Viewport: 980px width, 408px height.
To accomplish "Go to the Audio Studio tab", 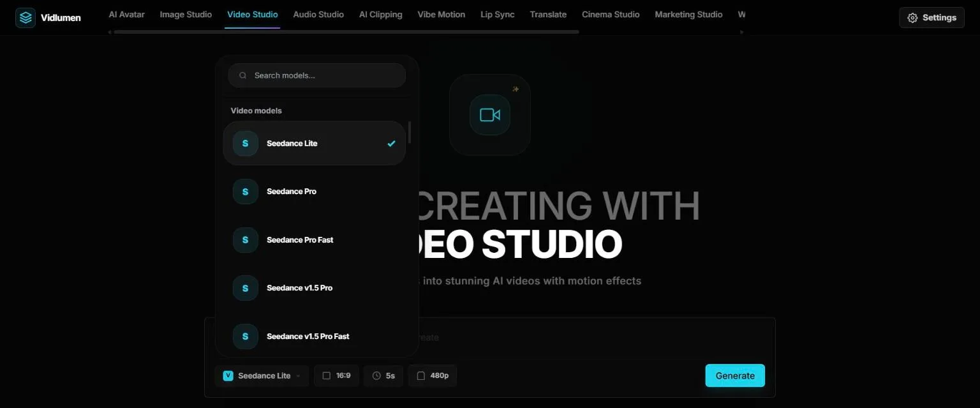I will 318,15.
